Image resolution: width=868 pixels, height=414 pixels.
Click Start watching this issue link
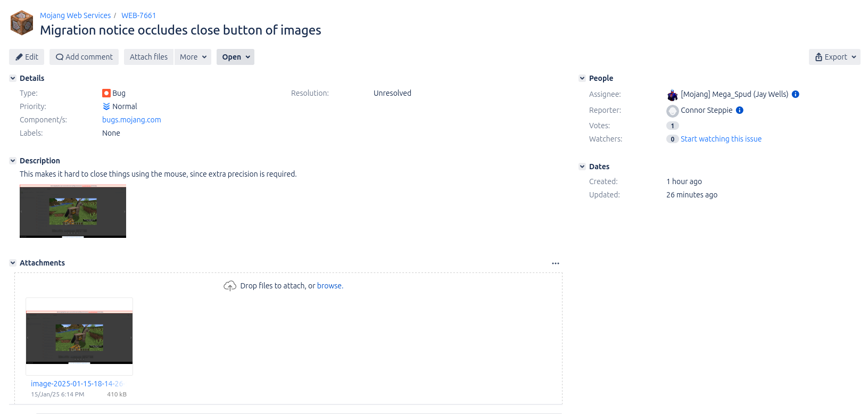click(721, 139)
